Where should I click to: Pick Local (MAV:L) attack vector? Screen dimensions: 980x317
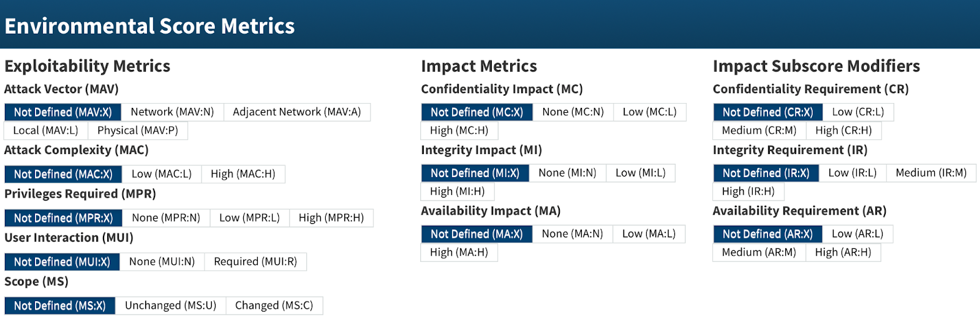coord(46,131)
